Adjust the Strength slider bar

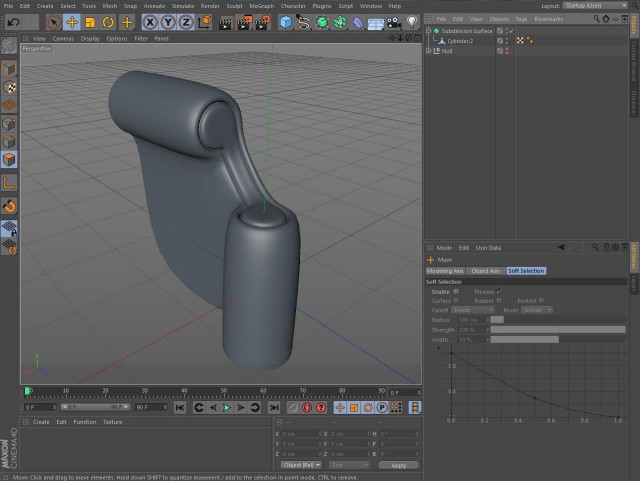pos(558,330)
